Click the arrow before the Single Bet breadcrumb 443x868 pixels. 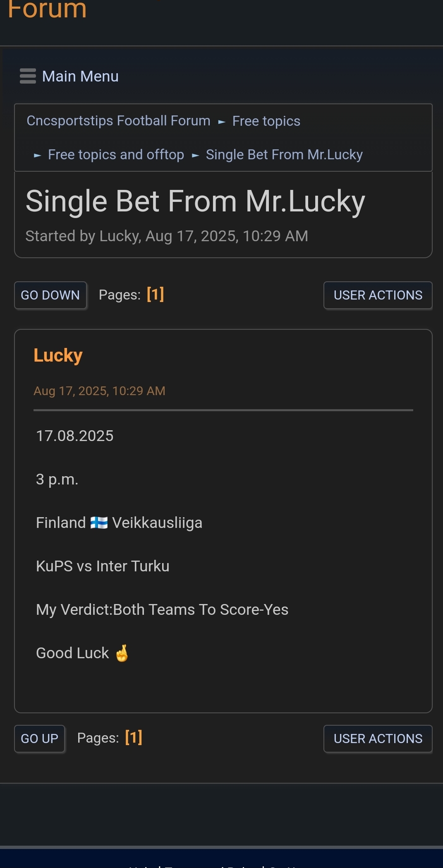click(195, 156)
